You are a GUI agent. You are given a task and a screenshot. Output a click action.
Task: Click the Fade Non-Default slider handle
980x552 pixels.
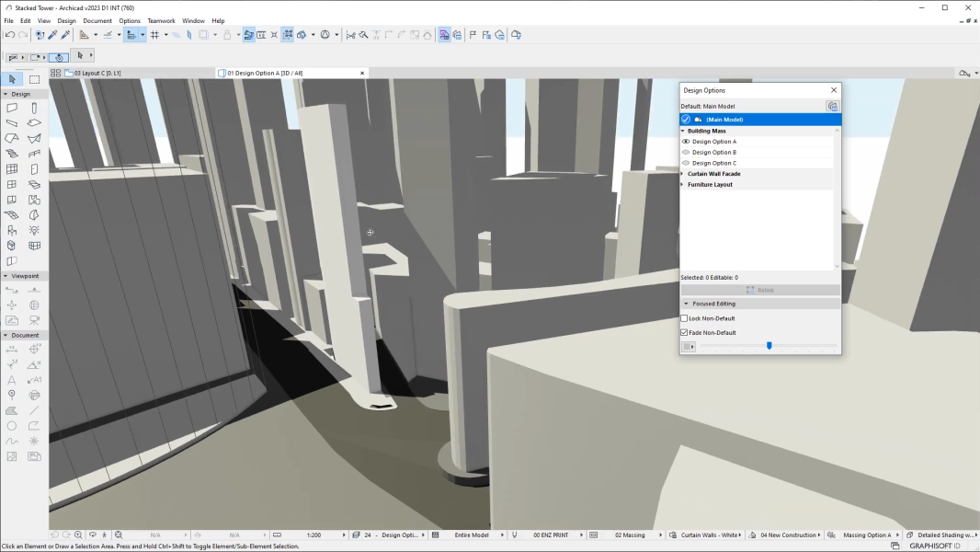point(769,345)
